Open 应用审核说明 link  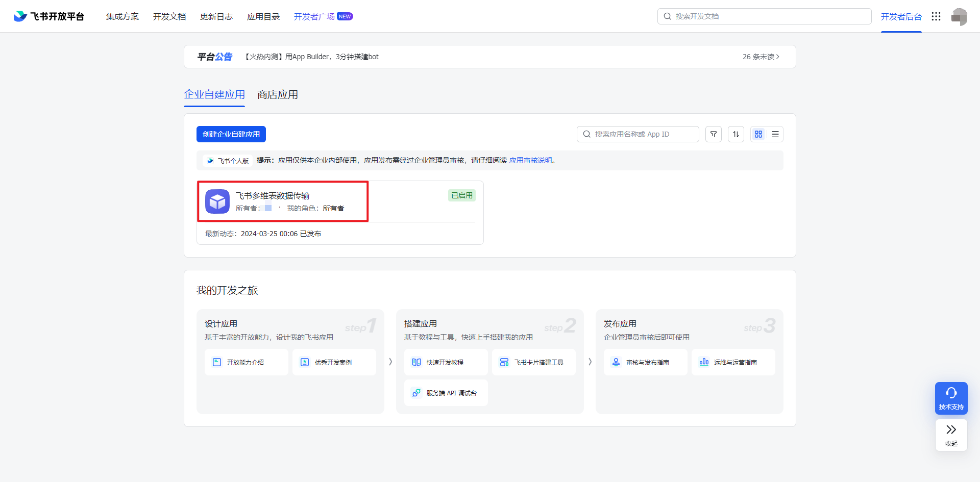(x=531, y=160)
